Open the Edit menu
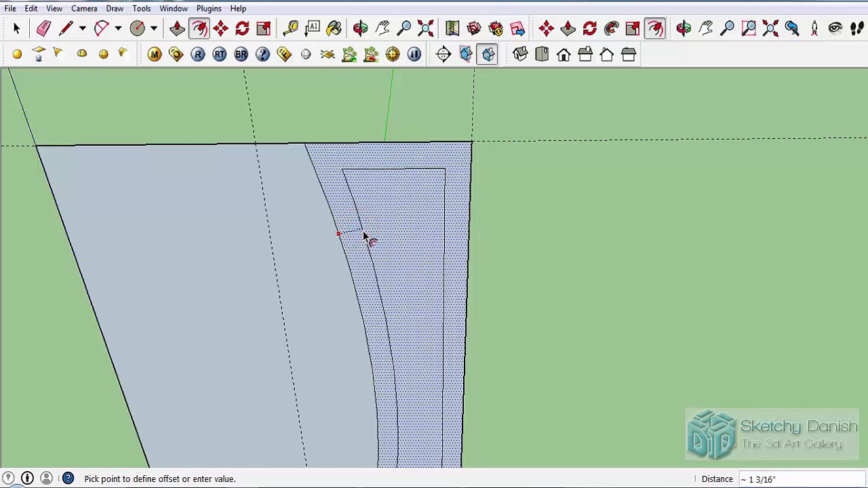The image size is (868, 488). 31,8
